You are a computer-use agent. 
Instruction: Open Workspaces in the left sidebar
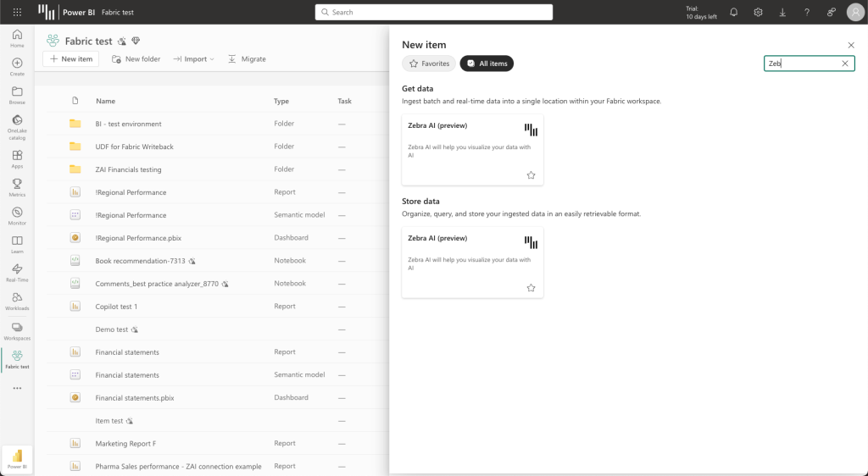(17, 331)
